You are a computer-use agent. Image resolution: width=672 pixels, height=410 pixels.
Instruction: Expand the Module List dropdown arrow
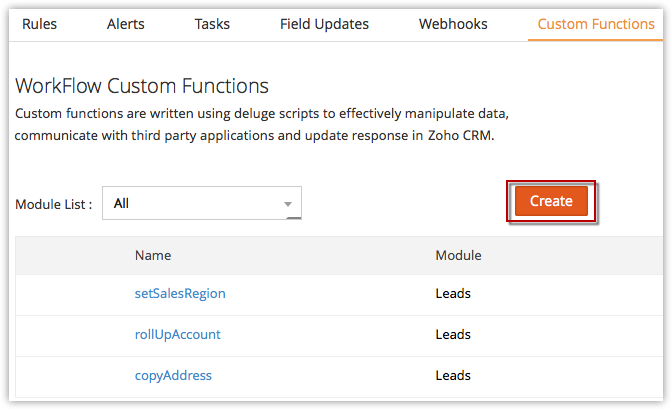pos(289,204)
